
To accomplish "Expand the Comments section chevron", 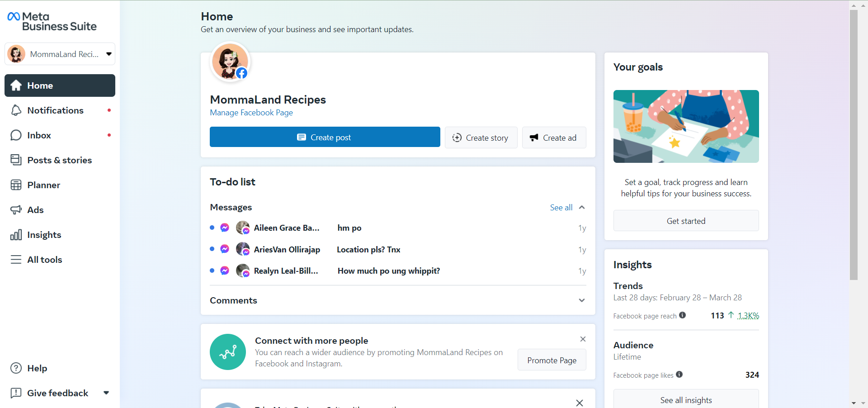I will (582, 300).
